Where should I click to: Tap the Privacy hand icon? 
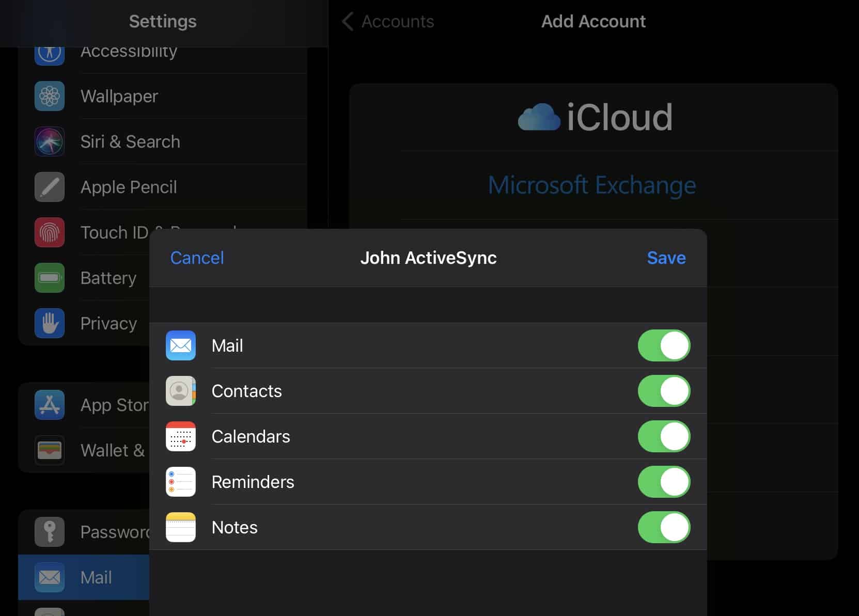click(50, 323)
